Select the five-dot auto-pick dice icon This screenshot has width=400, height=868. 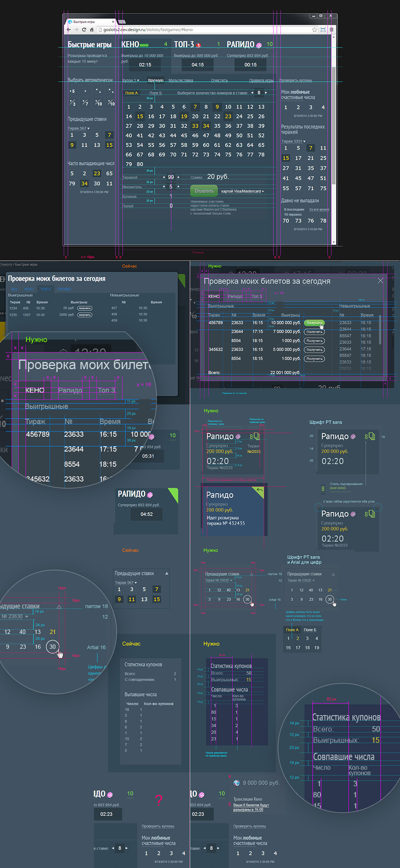coord(72,91)
